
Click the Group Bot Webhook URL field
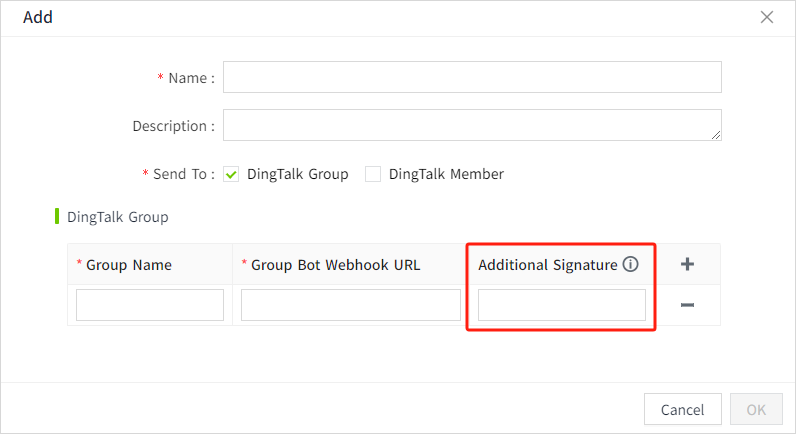click(x=350, y=305)
